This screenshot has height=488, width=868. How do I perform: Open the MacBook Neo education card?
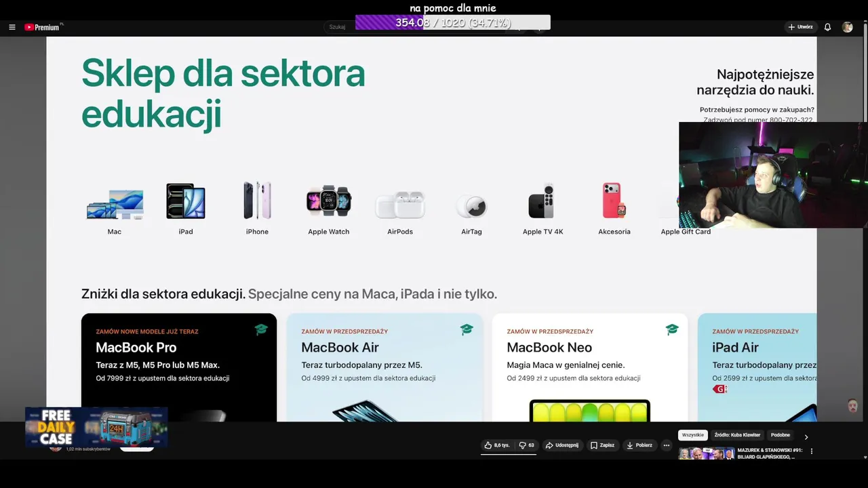(x=590, y=367)
